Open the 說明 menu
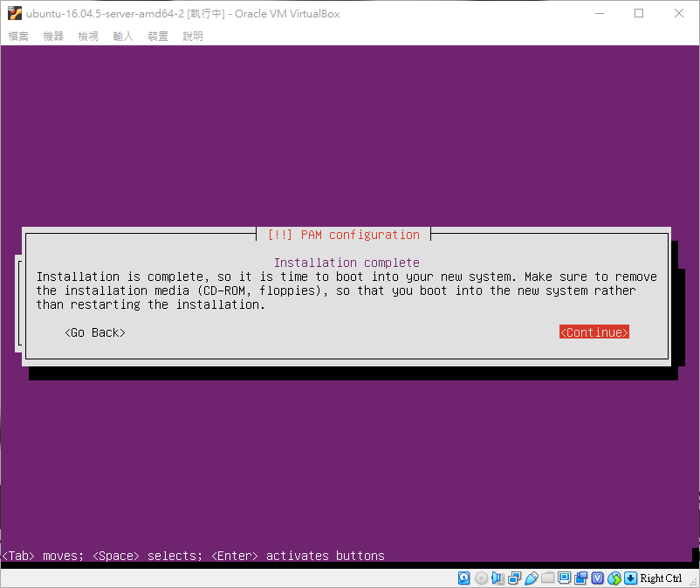700x588 pixels. point(192,36)
